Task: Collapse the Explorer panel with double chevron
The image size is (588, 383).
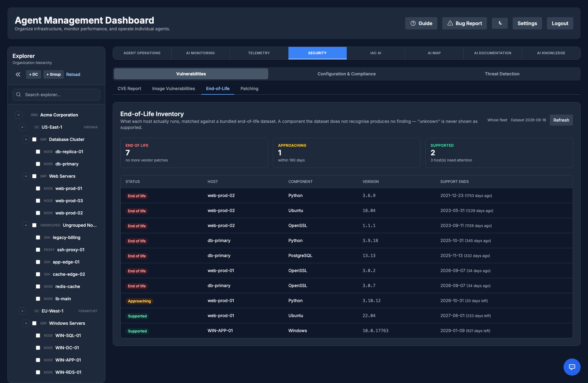Action: (18, 74)
